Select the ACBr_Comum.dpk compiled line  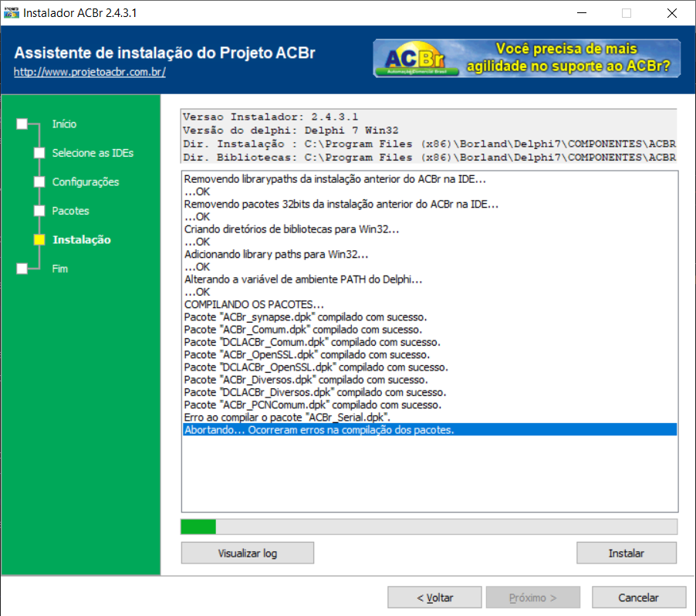430,329
